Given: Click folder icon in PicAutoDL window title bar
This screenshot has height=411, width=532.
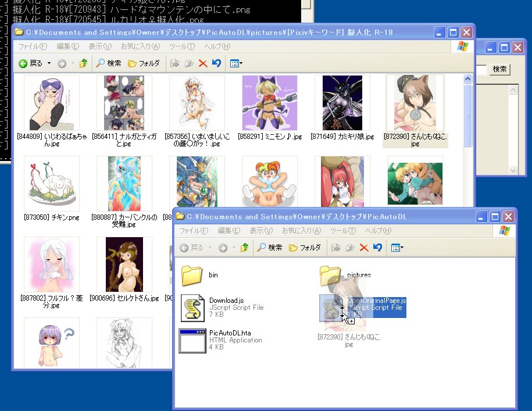Looking at the screenshot, I should pyautogui.click(x=180, y=216).
